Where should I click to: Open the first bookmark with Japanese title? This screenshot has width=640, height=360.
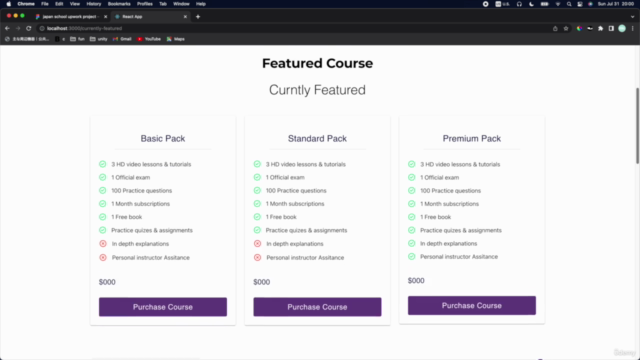[27, 39]
